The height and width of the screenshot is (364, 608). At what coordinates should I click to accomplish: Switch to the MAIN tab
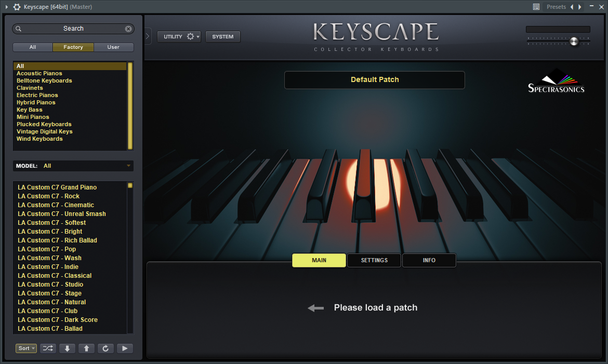tap(319, 260)
